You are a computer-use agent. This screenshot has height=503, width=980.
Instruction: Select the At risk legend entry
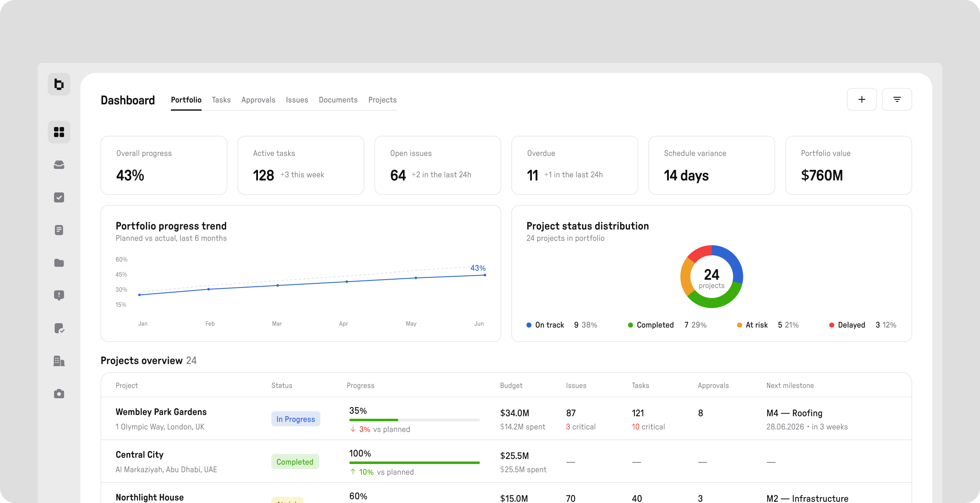[768, 325]
